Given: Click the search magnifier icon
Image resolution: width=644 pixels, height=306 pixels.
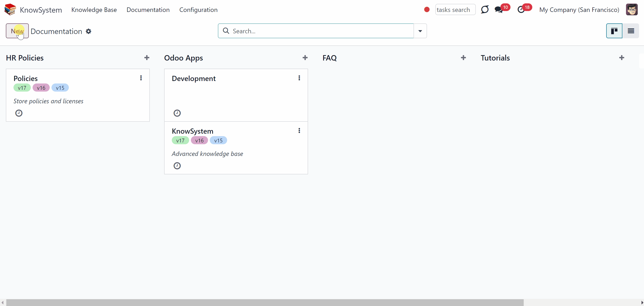Looking at the screenshot, I should (x=226, y=31).
